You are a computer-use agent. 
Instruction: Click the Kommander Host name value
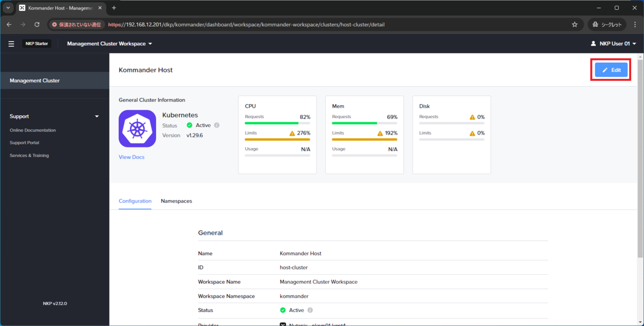click(x=301, y=253)
